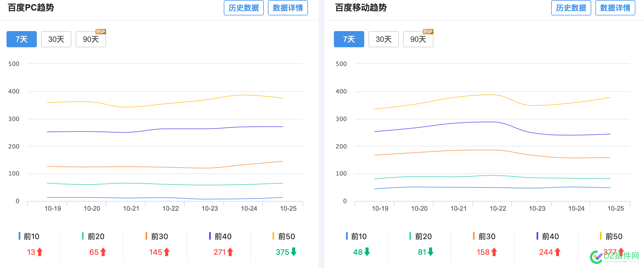Toggle 前40 legend in mobile chart
The width and height of the screenshot is (644, 268).
tap(548, 236)
